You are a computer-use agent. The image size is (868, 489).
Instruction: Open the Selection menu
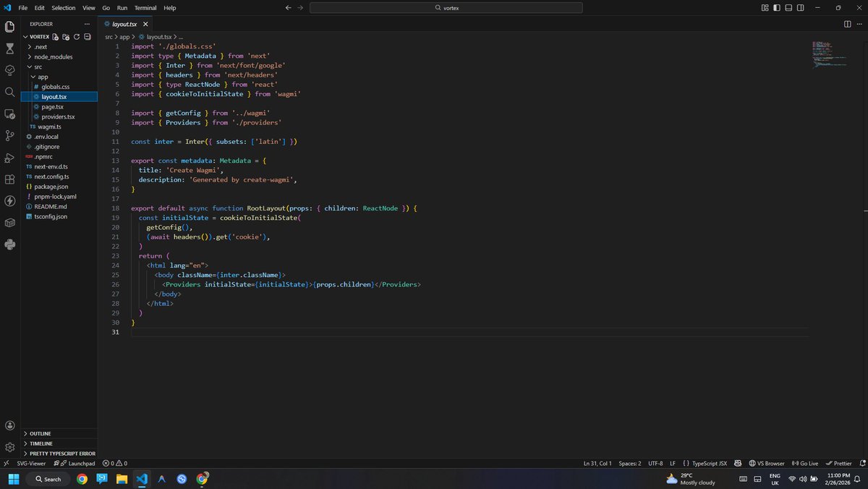coord(64,7)
